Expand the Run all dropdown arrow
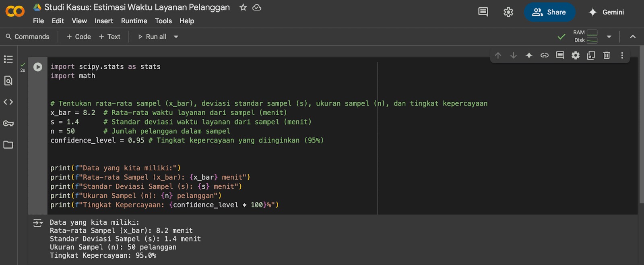The image size is (644, 265). [x=176, y=37]
